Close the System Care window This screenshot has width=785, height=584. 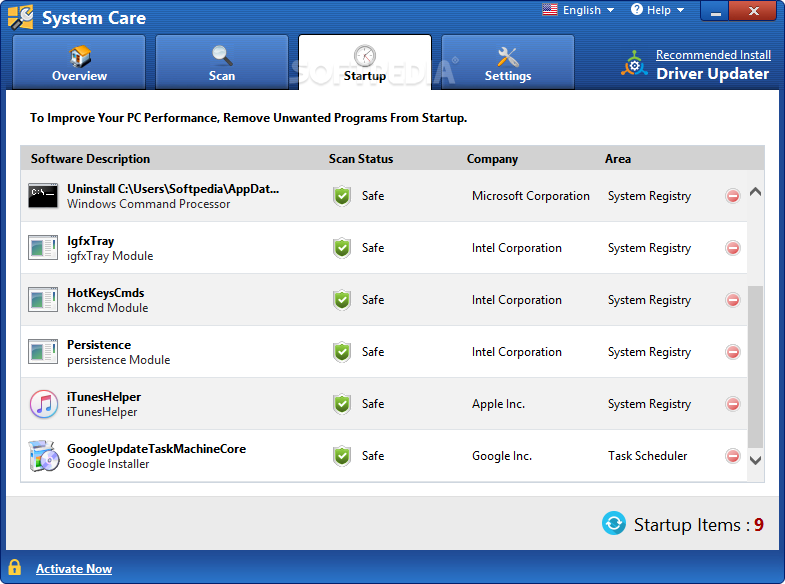tap(753, 11)
